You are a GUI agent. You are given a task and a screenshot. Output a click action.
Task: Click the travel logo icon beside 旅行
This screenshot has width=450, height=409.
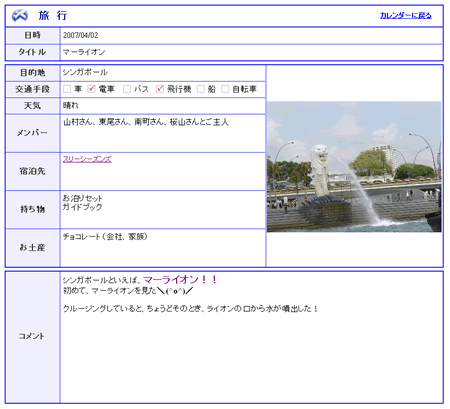[x=19, y=15]
